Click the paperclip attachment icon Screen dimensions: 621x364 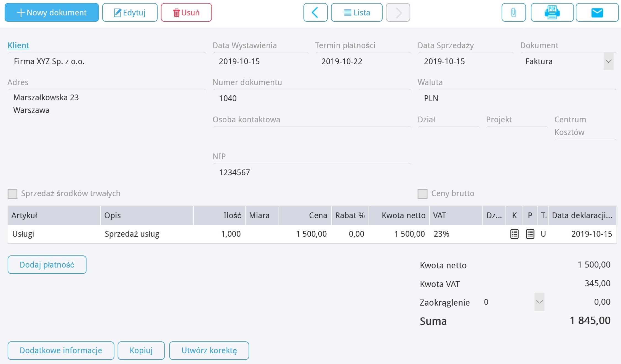coord(513,12)
